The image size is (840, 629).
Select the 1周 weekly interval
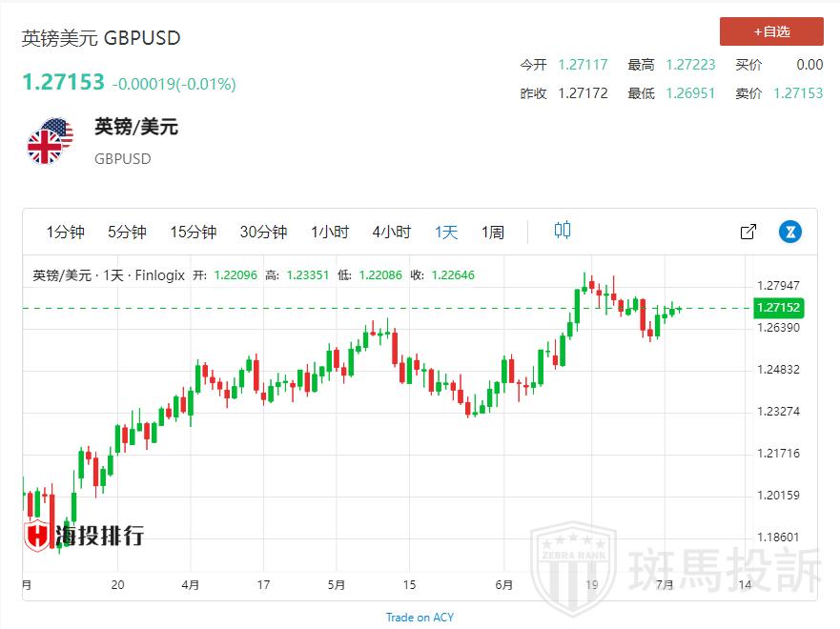click(x=493, y=232)
